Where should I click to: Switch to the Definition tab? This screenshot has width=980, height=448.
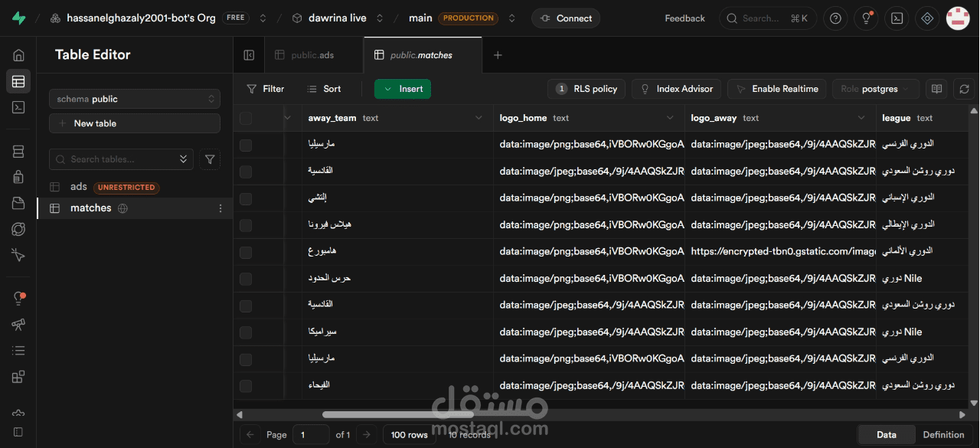pyautogui.click(x=944, y=434)
